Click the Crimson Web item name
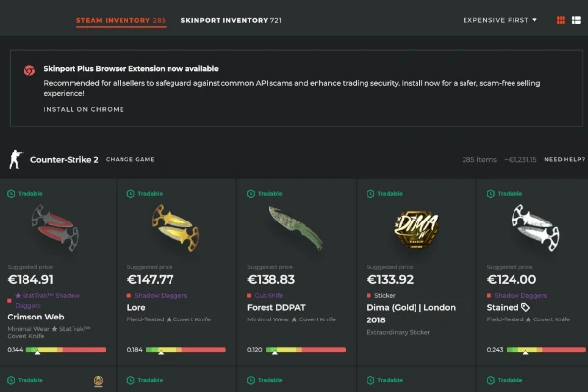This screenshot has height=392, width=588. click(35, 317)
